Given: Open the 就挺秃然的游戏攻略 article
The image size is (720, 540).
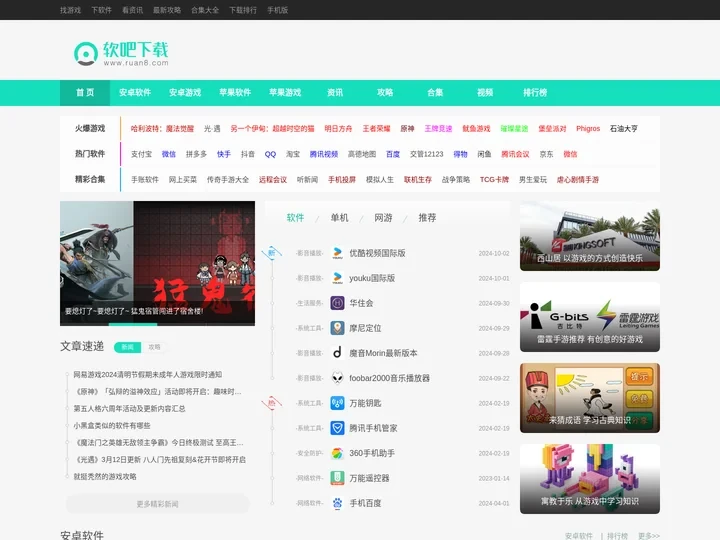Looking at the screenshot, I should point(105,477).
